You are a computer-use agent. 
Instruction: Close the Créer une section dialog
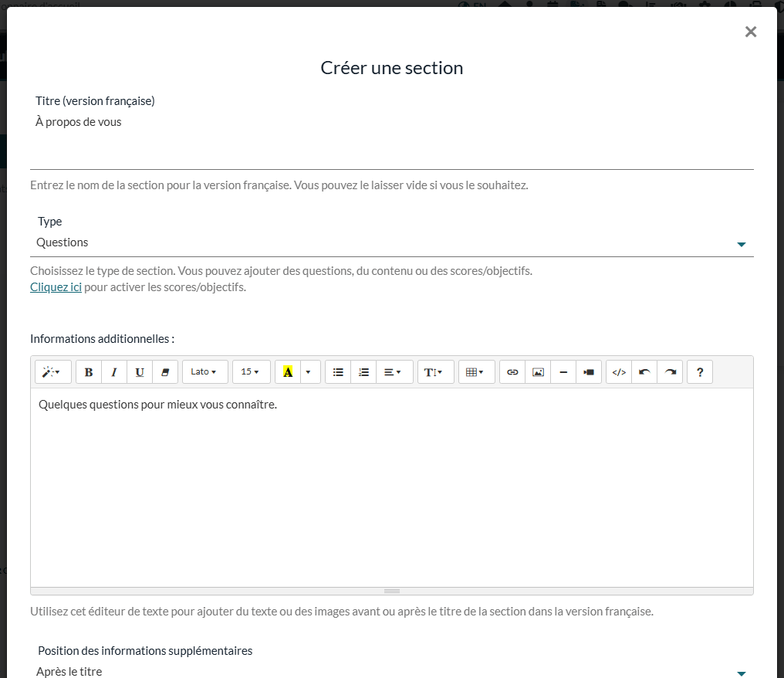(751, 32)
